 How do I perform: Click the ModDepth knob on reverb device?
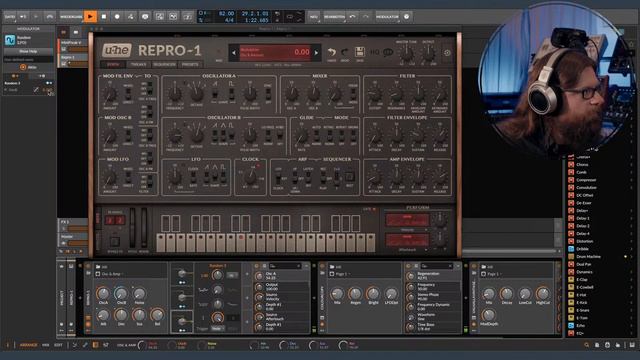point(489,314)
